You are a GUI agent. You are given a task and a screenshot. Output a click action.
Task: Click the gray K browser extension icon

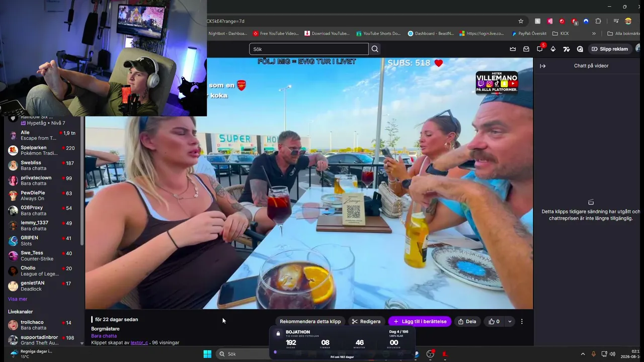click(x=538, y=21)
